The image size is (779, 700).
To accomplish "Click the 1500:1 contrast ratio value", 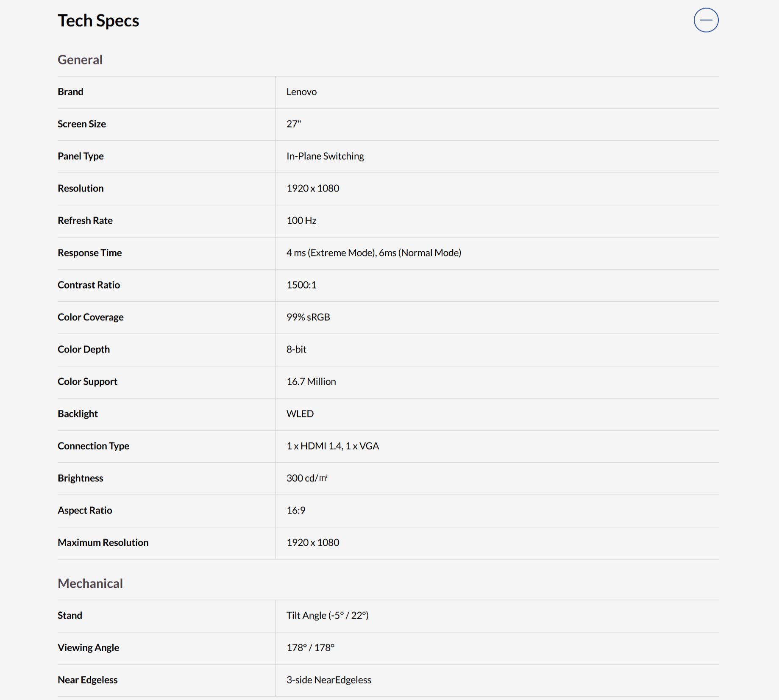I will 301,285.
